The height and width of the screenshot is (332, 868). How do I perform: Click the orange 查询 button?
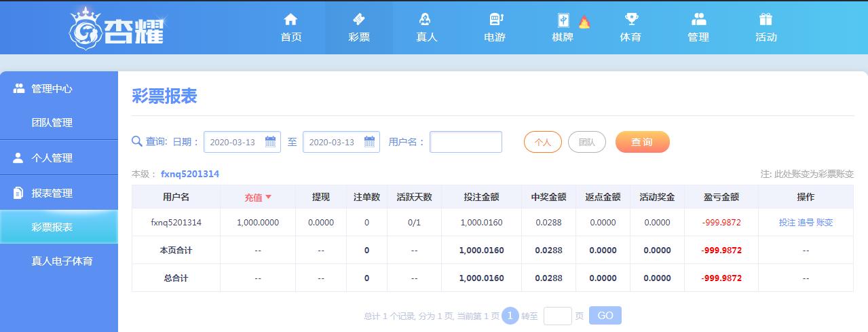[x=642, y=142]
